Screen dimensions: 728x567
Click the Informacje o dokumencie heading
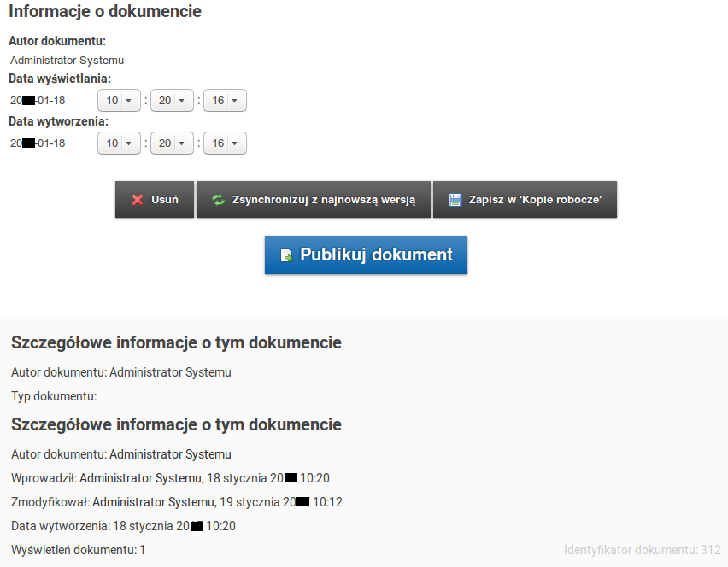pos(105,13)
